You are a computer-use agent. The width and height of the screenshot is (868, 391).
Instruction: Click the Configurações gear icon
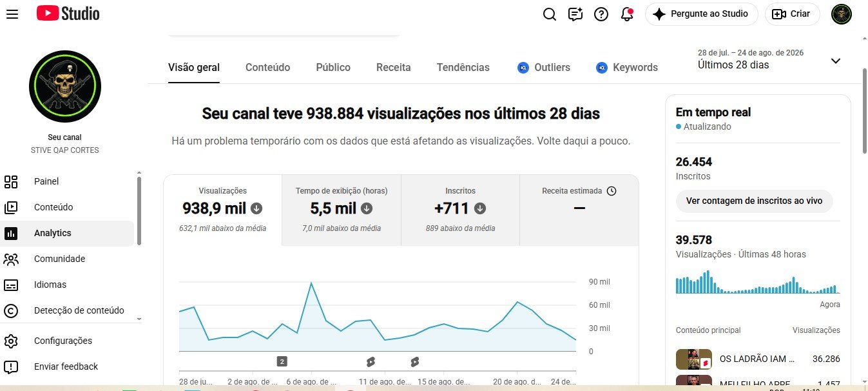11,341
